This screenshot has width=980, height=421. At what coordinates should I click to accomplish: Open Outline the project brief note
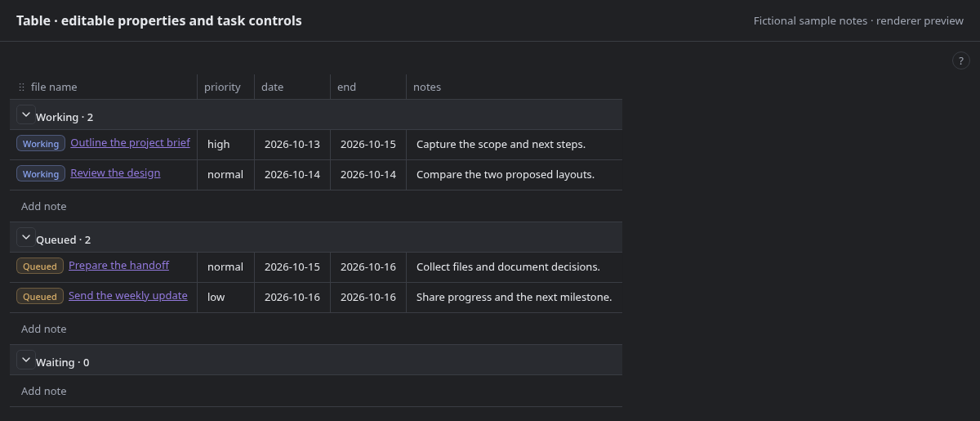click(130, 142)
